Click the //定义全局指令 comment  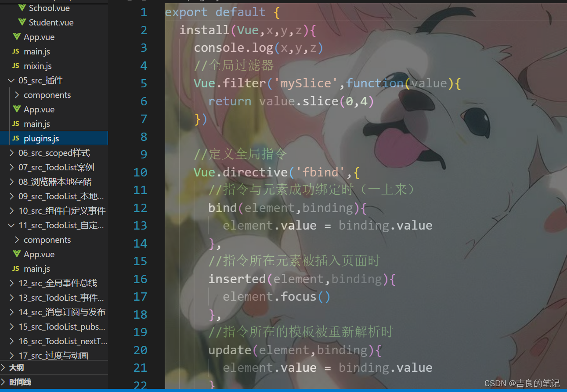point(241,154)
